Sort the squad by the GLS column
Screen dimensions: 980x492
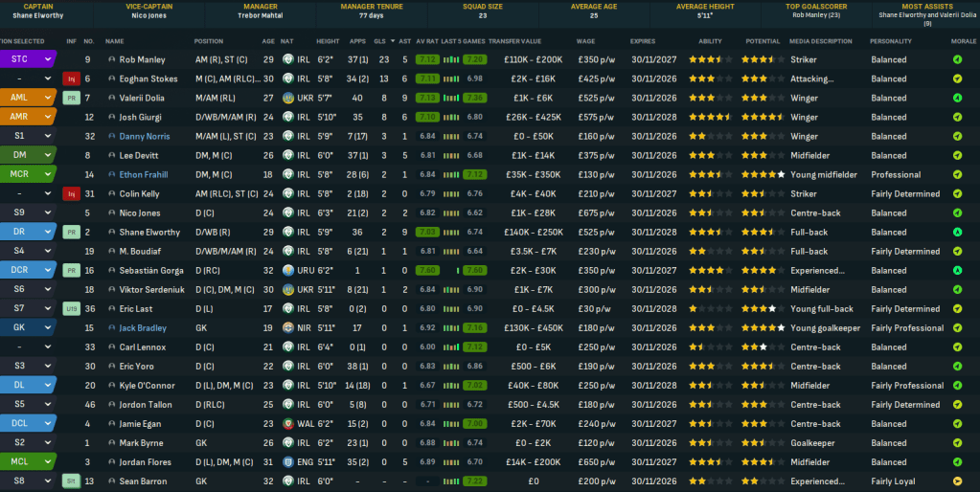380,41
